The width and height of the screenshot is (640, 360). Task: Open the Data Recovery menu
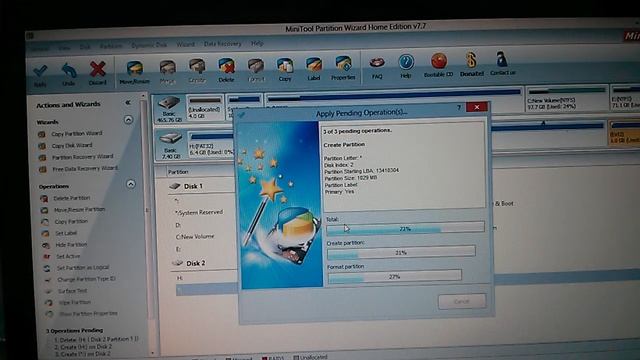[x=222, y=44]
